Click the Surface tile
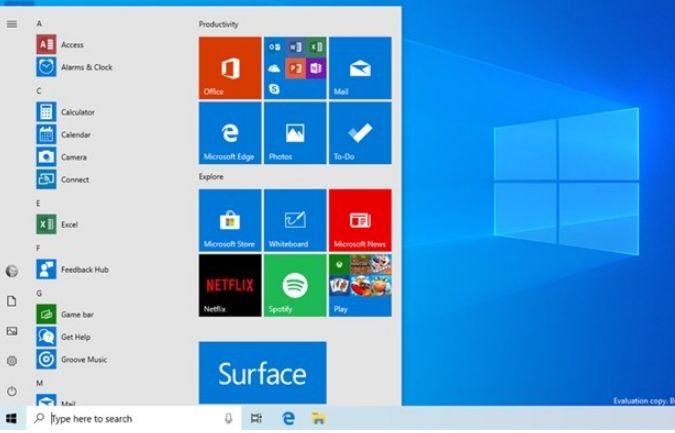The width and height of the screenshot is (675, 433). (263, 373)
